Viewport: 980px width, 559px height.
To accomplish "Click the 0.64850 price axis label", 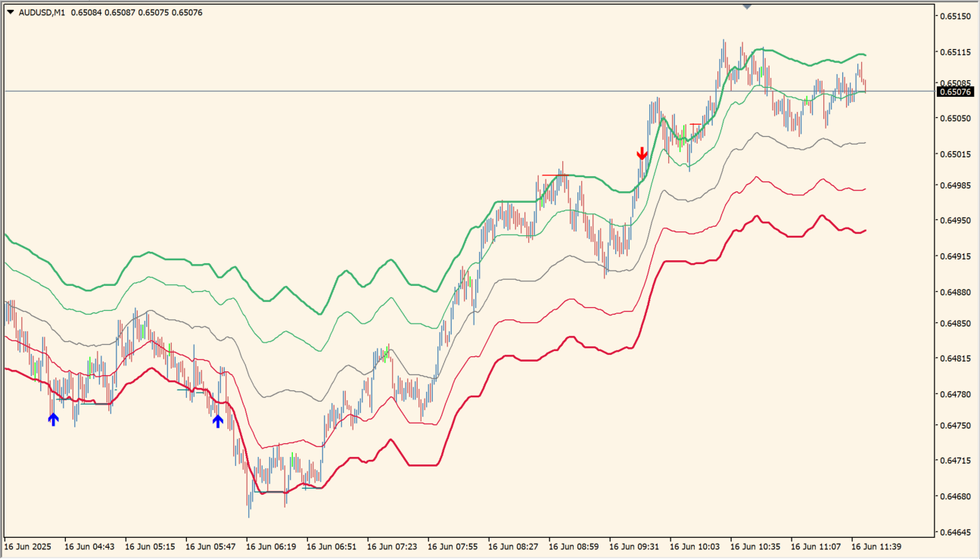I will [x=957, y=323].
